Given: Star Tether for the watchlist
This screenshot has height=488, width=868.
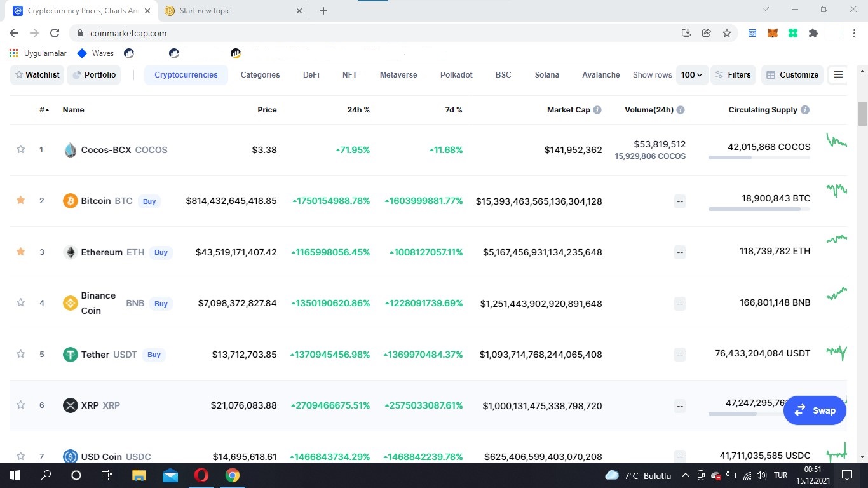Looking at the screenshot, I should pos(20,354).
